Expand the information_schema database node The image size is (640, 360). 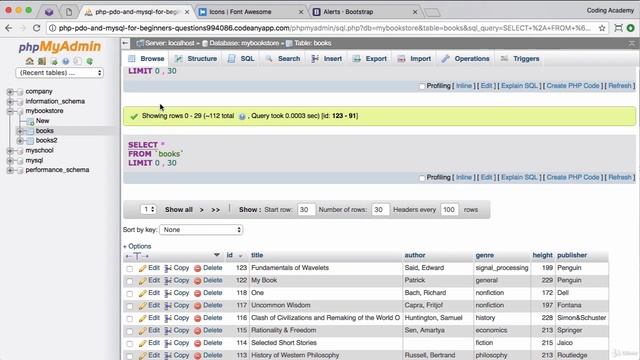(x=10, y=101)
